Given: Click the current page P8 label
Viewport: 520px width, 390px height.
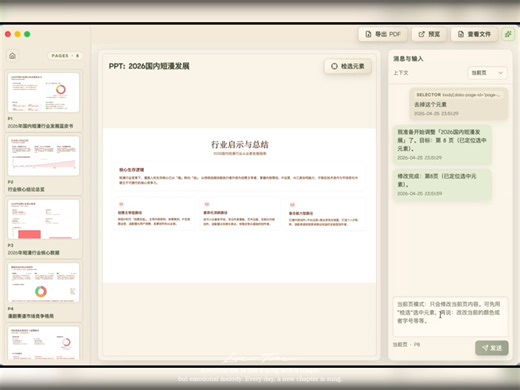Looking at the screenshot, I should tap(406, 344).
